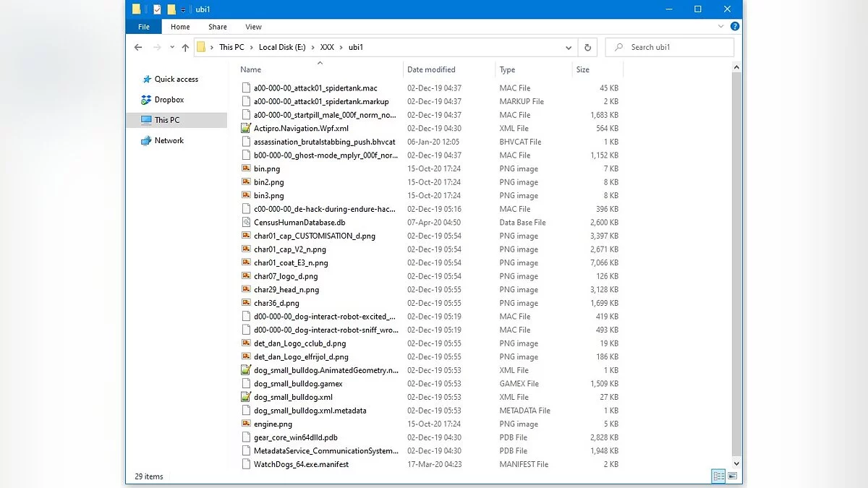Click the scrollbar down arrow
Screen dimensions: 868x488
pyautogui.click(x=737, y=463)
